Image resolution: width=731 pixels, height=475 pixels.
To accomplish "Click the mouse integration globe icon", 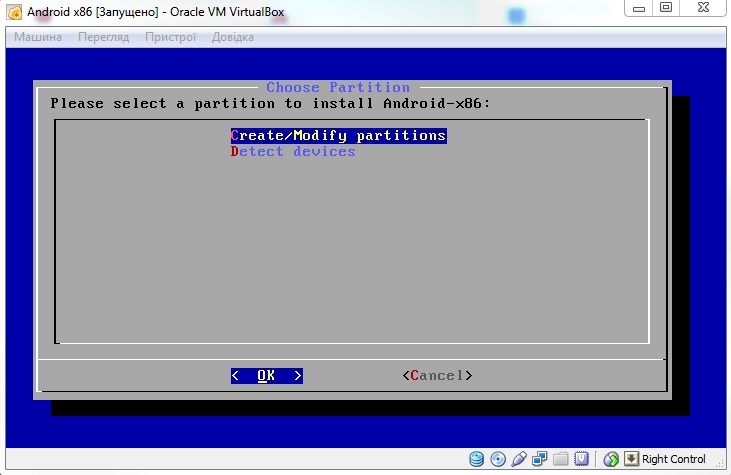I will [611, 459].
